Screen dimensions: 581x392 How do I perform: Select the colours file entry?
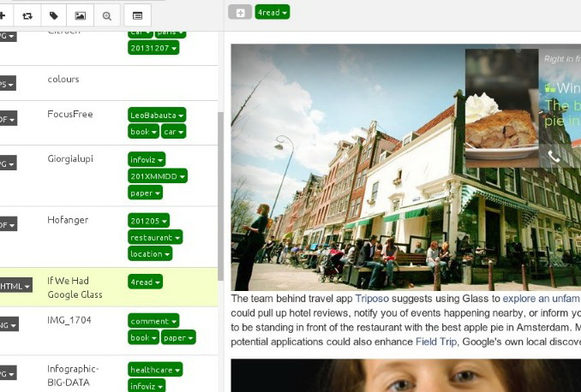click(x=63, y=80)
